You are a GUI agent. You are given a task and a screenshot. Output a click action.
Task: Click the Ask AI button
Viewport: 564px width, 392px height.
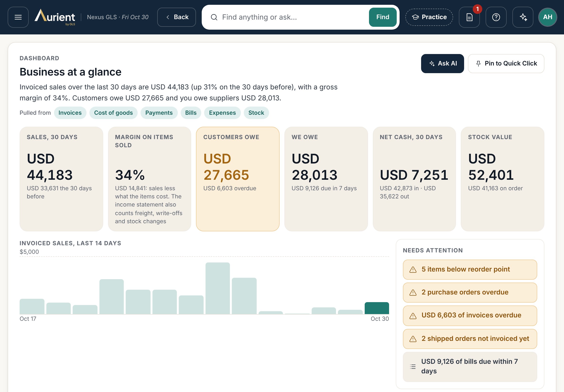(x=442, y=64)
